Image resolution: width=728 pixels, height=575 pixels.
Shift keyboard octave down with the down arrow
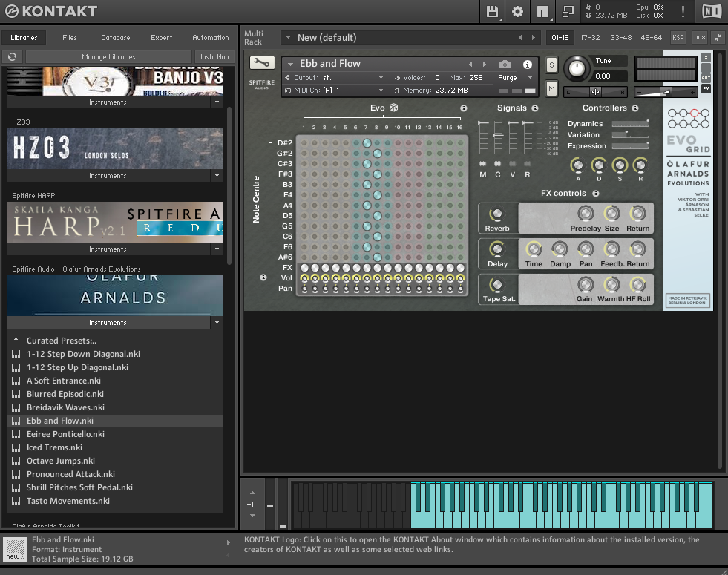tap(252, 515)
